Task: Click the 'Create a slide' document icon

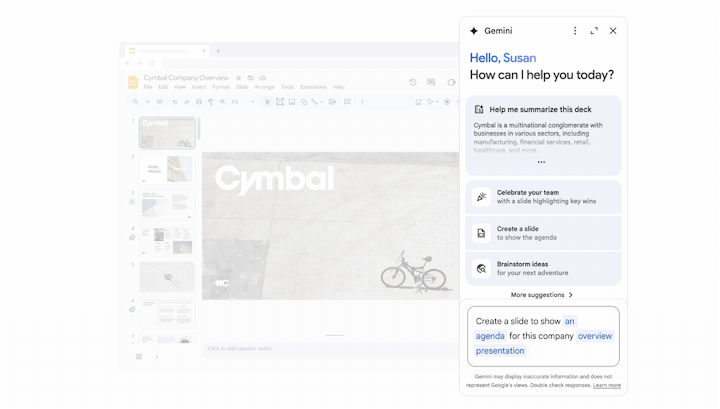Action: [x=481, y=233]
